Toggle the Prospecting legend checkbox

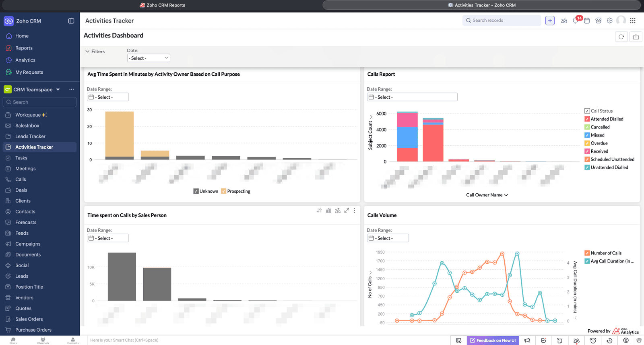click(224, 191)
